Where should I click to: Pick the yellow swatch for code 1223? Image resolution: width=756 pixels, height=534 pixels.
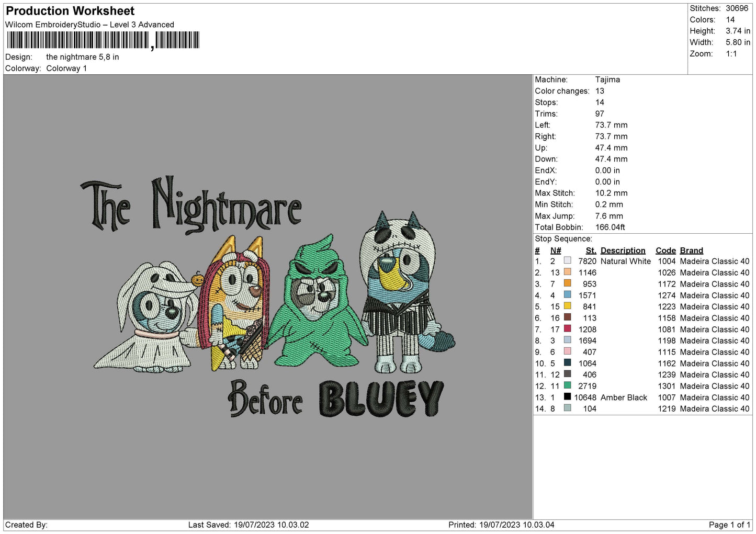point(567,306)
